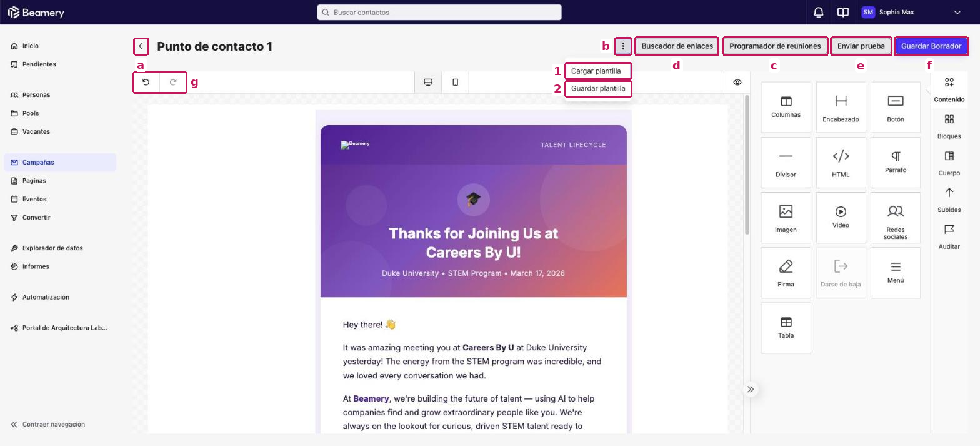Select the Párrafo content block

(896, 162)
